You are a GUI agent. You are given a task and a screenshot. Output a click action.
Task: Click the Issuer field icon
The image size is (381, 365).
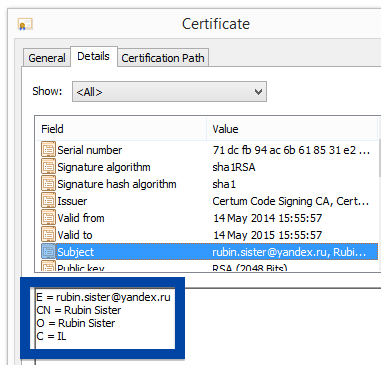click(x=48, y=200)
